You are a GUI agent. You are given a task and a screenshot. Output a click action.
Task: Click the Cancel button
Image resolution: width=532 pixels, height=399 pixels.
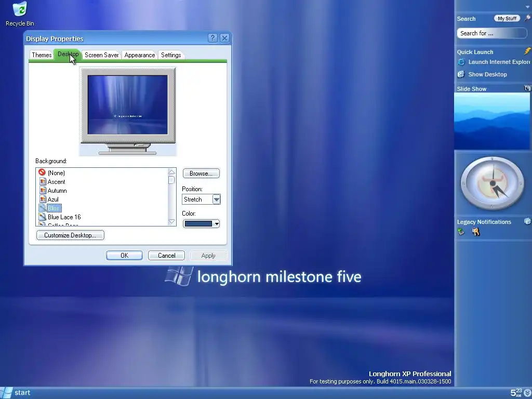[166, 256]
